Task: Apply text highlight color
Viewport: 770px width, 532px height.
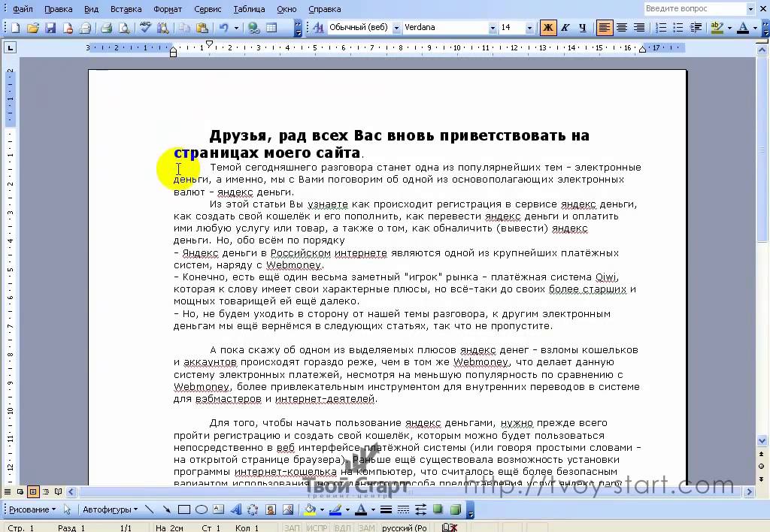Action: point(717,28)
